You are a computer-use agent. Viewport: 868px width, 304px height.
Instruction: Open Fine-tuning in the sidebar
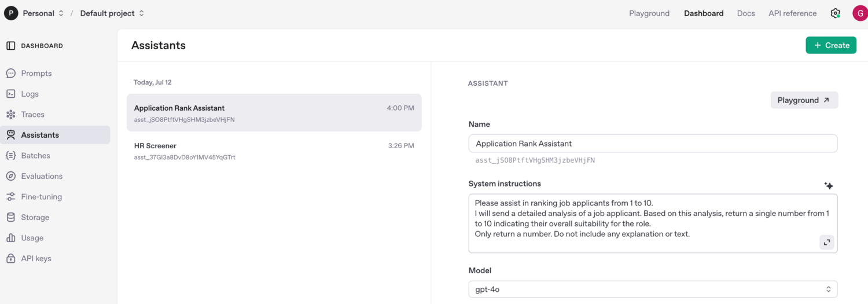pos(55,197)
